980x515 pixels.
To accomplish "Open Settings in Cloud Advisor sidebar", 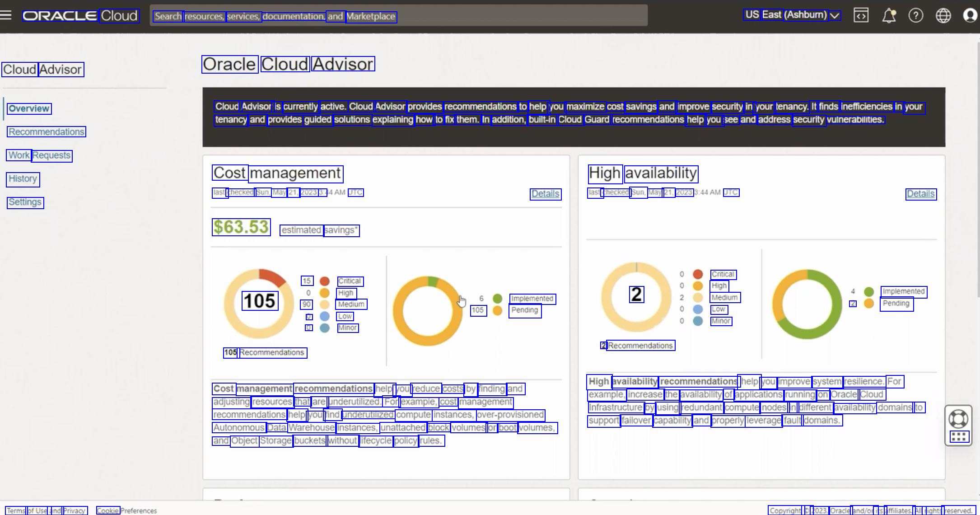I will click(25, 202).
